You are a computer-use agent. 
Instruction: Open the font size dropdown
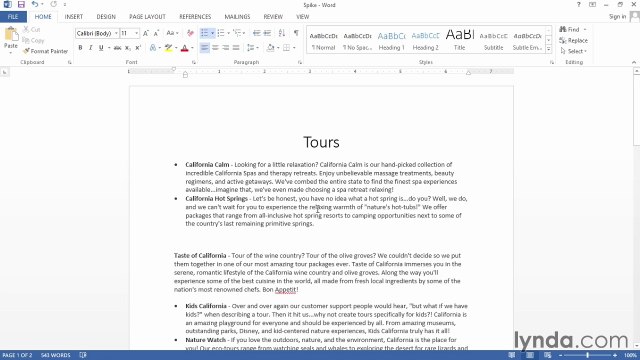point(136,33)
